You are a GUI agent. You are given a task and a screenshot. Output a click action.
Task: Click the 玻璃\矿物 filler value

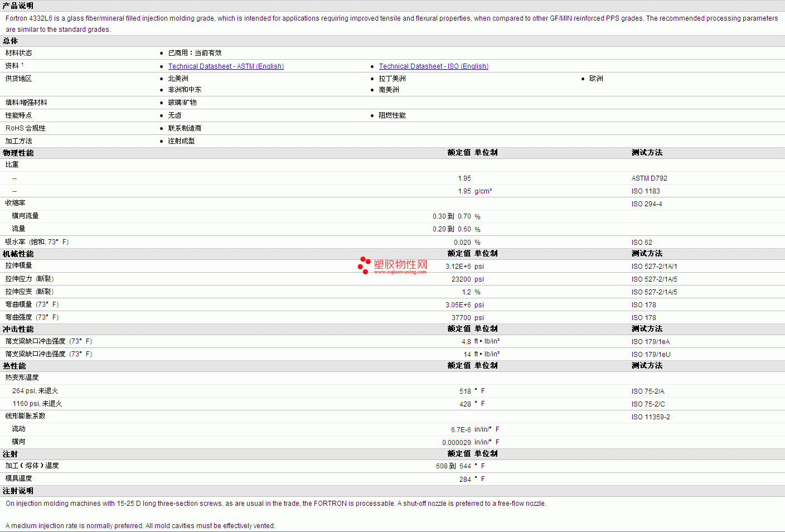[x=182, y=103]
